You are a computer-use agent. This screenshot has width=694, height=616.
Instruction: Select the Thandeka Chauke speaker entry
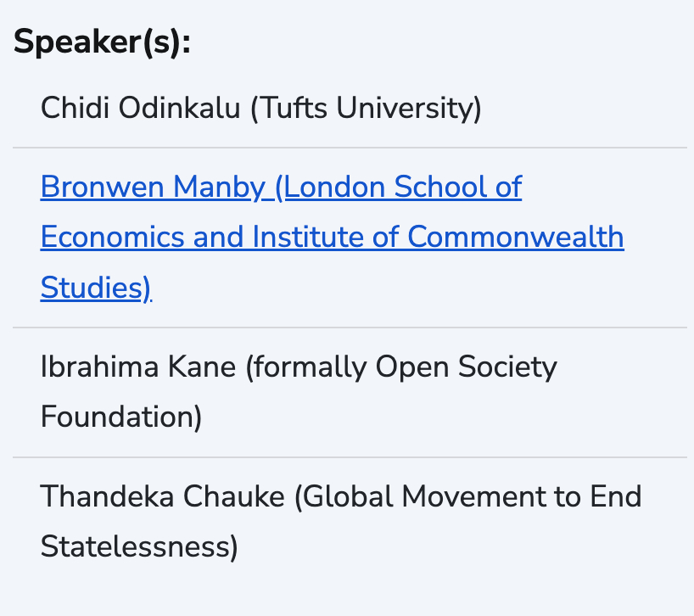pyautogui.click(x=161, y=496)
